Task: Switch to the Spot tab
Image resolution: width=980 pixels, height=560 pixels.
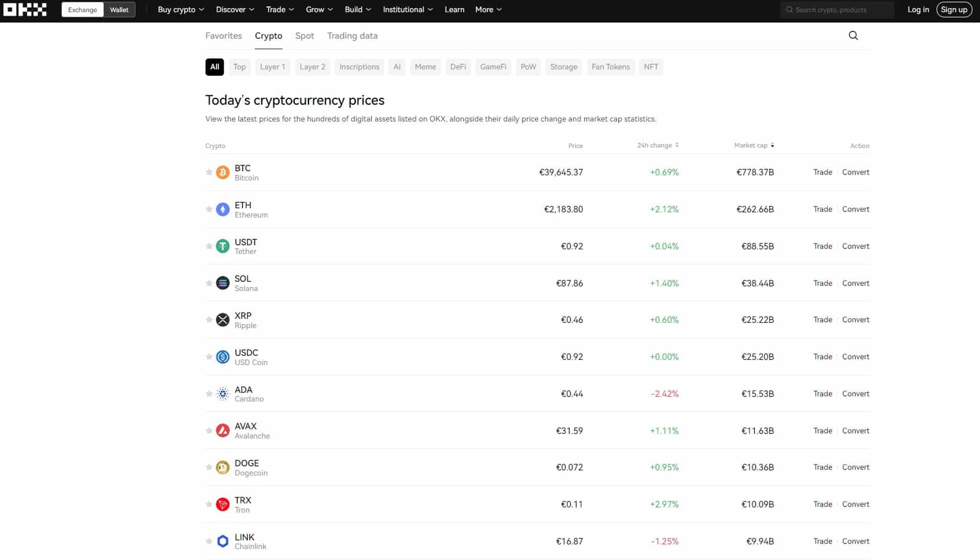Action: click(304, 36)
